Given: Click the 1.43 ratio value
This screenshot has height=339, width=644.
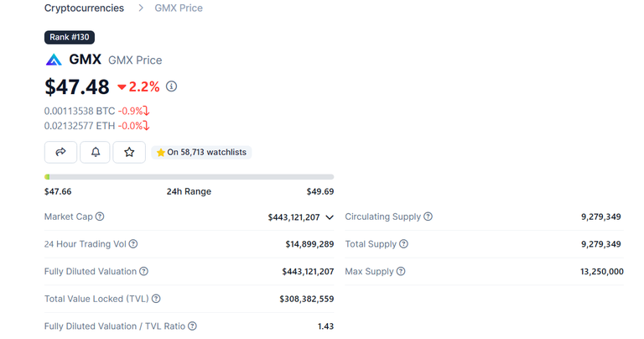Looking at the screenshot, I should point(325,326).
